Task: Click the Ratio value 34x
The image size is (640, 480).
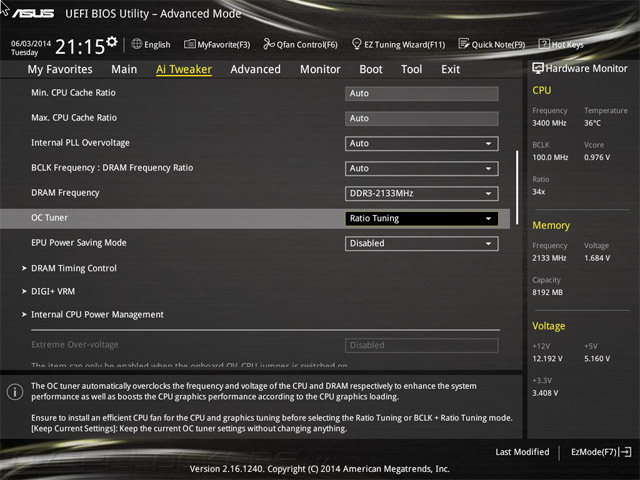Action: (538, 191)
